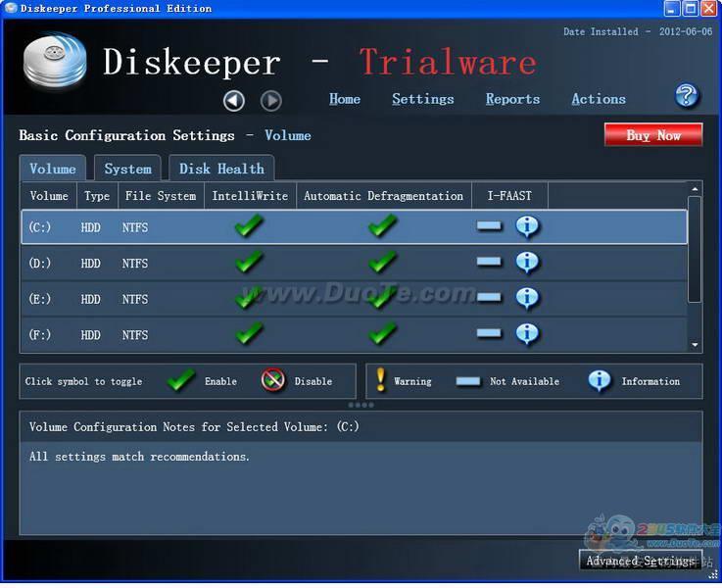Select the (C:) volume row
Image resolution: width=722 pixels, height=588 pixels.
(x=354, y=226)
